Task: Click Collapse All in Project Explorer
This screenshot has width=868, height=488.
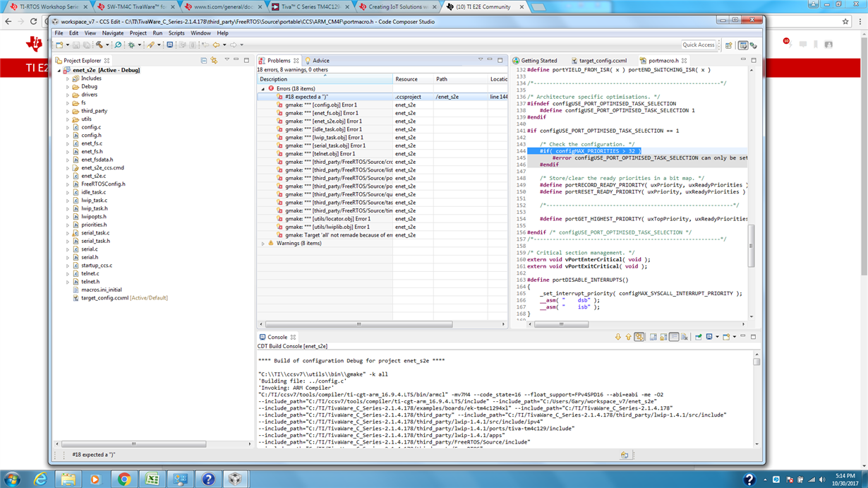Action: pos(204,61)
